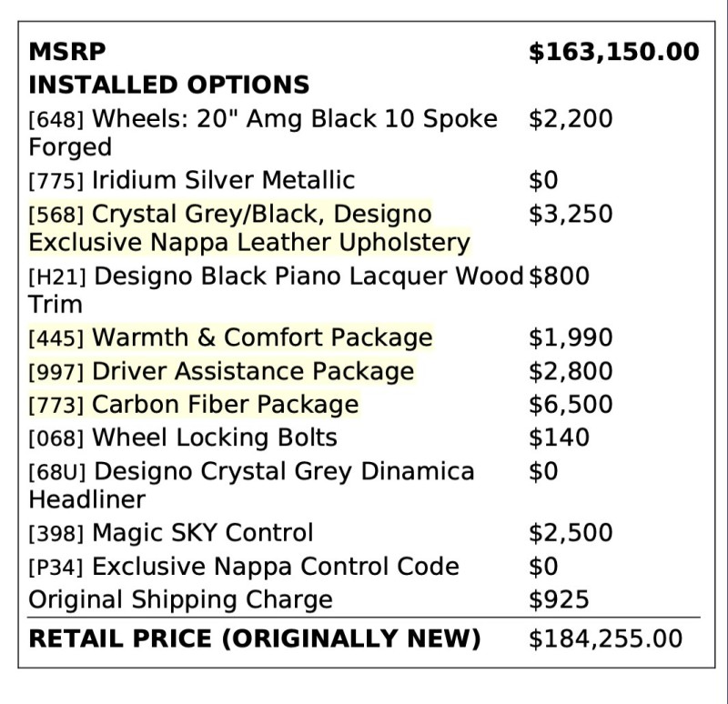
Task: Click the MSRP label
Action: click(x=66, y=51)
